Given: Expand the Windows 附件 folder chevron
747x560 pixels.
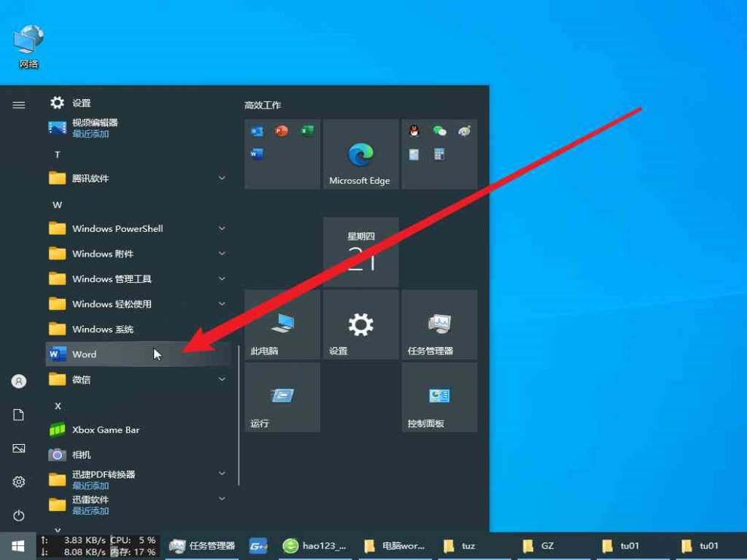Looking at the screenshot, I should point(222,253).
